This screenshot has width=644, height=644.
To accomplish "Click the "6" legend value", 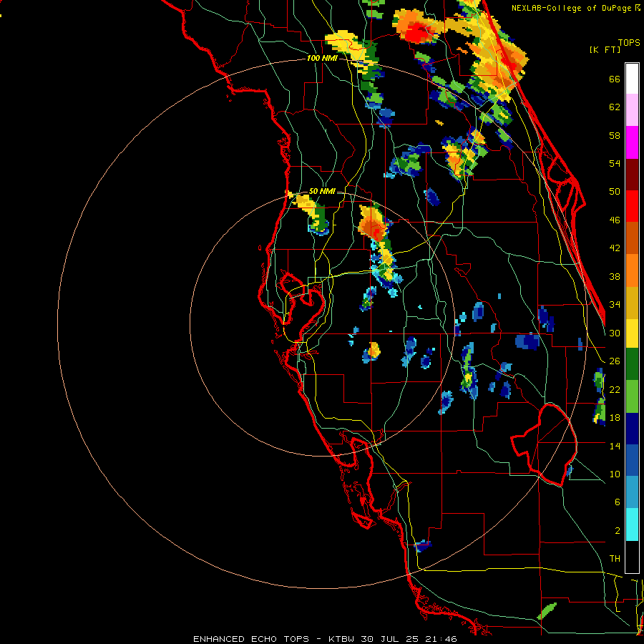I will click(x=617, y=502).
